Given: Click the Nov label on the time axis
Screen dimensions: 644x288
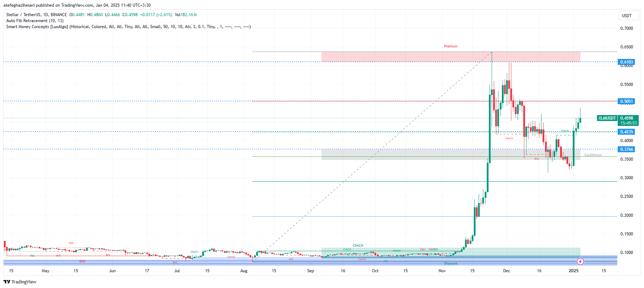Looking at the screenshot, I should point(442,271).
